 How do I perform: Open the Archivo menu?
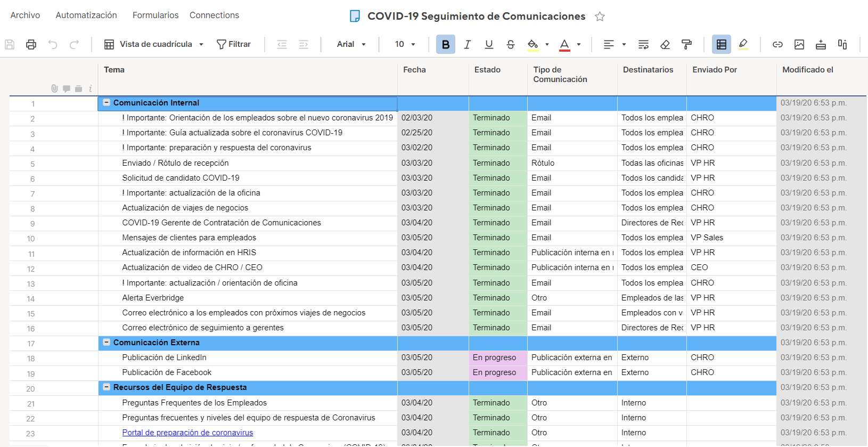(x=25, y=15)
